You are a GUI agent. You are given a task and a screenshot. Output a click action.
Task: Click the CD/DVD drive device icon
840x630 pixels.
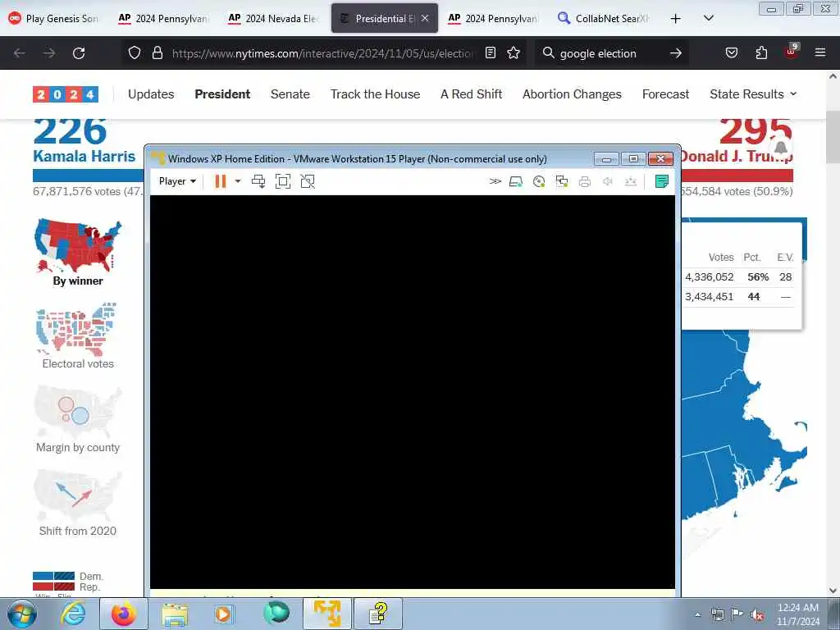[x=539, y=182]
